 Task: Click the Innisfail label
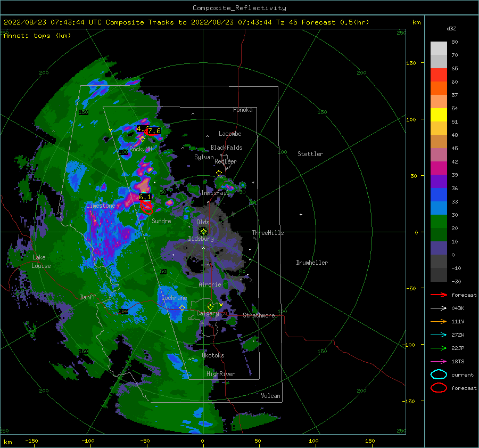coord(215,193)
